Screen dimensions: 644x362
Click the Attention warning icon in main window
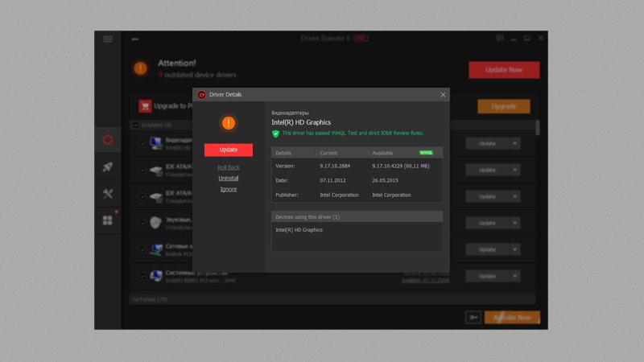140,68
